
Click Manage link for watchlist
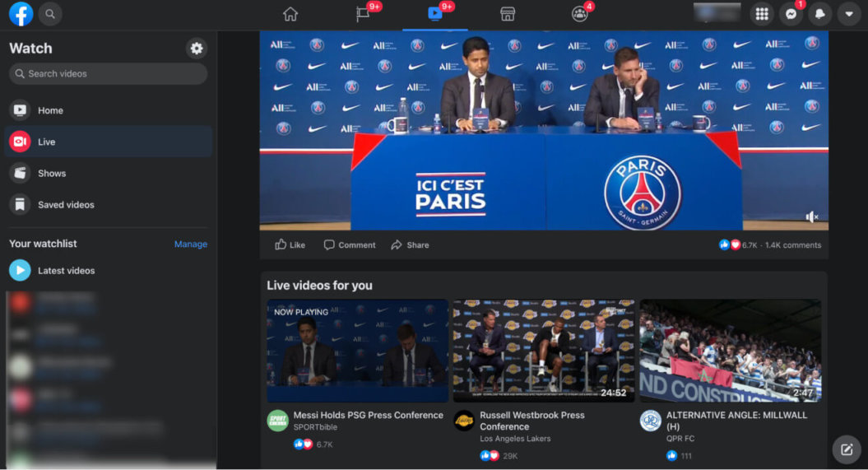[190, 244]
